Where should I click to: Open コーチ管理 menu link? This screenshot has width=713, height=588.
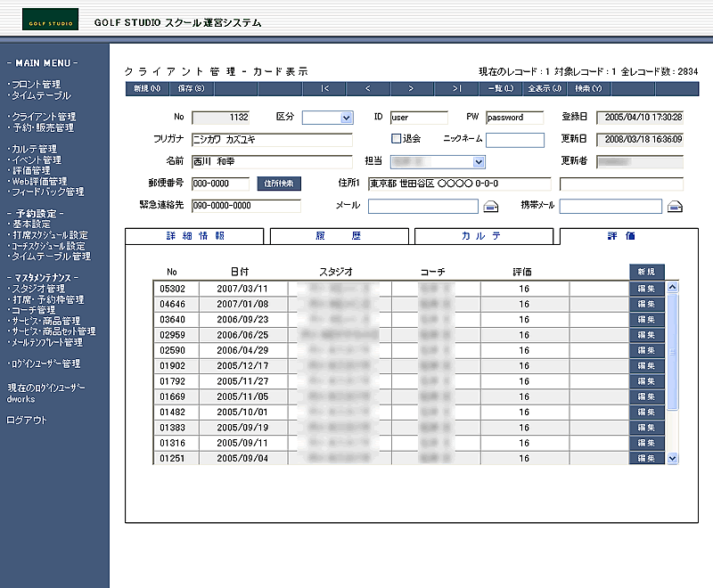point(34,310)
